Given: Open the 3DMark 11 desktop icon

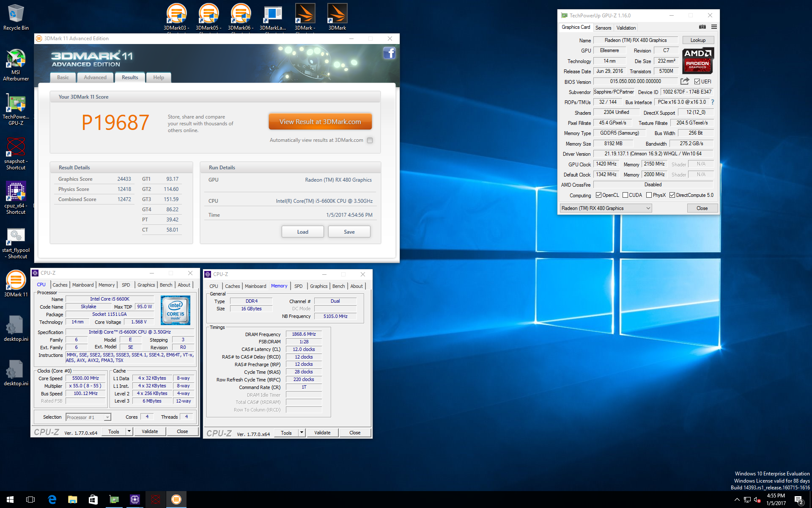Looking at the screenshot, I should coord(16,284).
